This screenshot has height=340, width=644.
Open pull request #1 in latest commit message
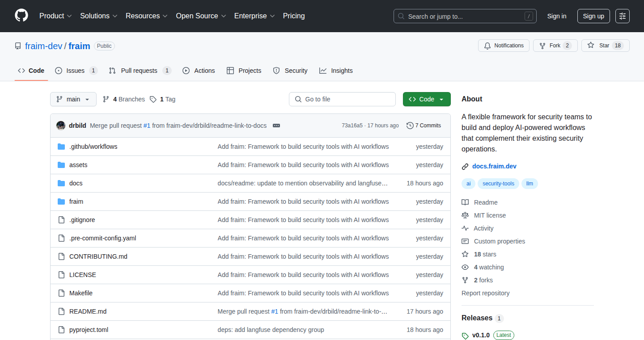[147, 126]
